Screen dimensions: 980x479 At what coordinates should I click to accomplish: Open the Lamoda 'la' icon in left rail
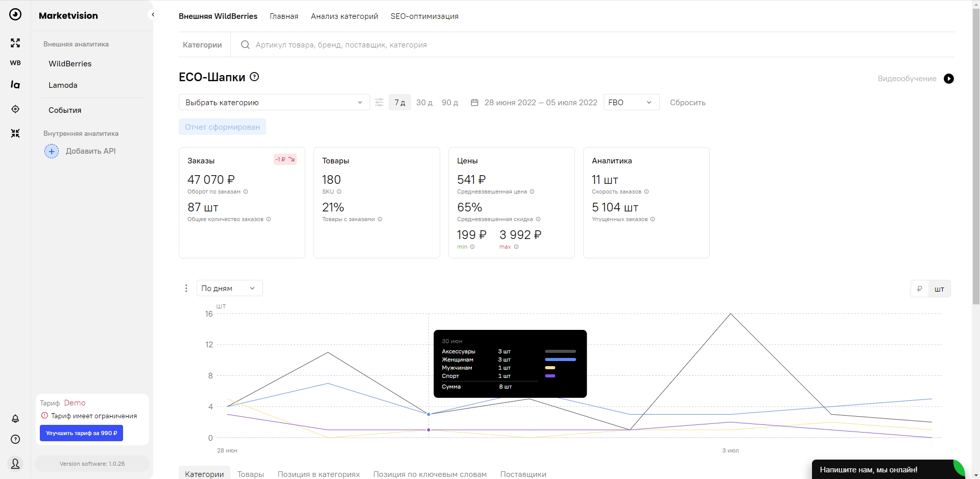[15, 84]
